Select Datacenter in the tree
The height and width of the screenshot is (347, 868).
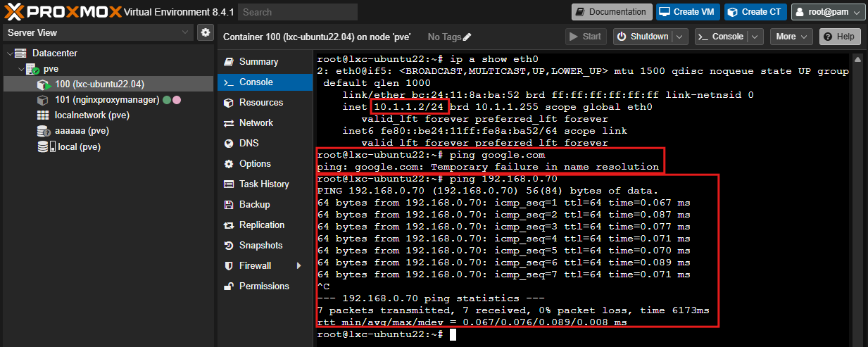(x=55, y=53)
